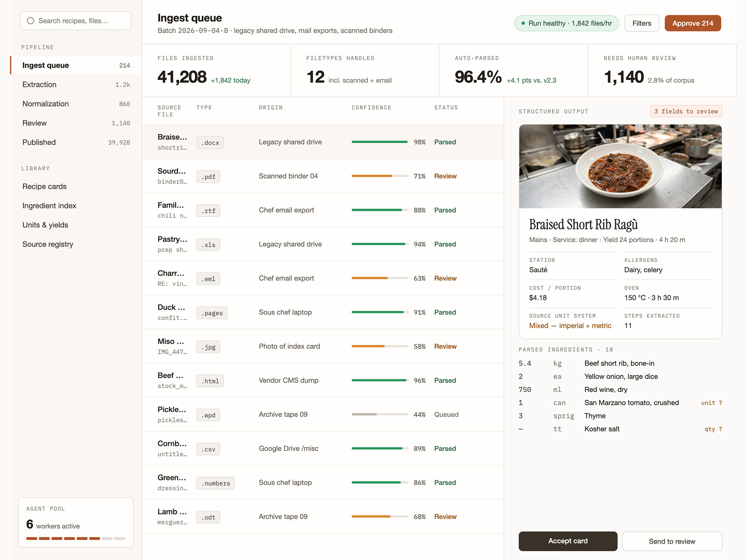Click the Filters button
The width and height of the screenshot is (747, 560).
click(x=642, y=23)
